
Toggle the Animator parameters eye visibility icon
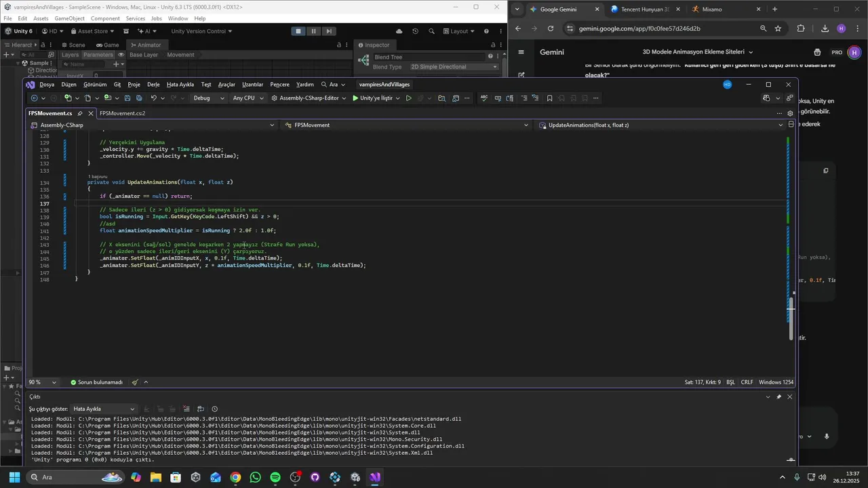coord(121,55)
